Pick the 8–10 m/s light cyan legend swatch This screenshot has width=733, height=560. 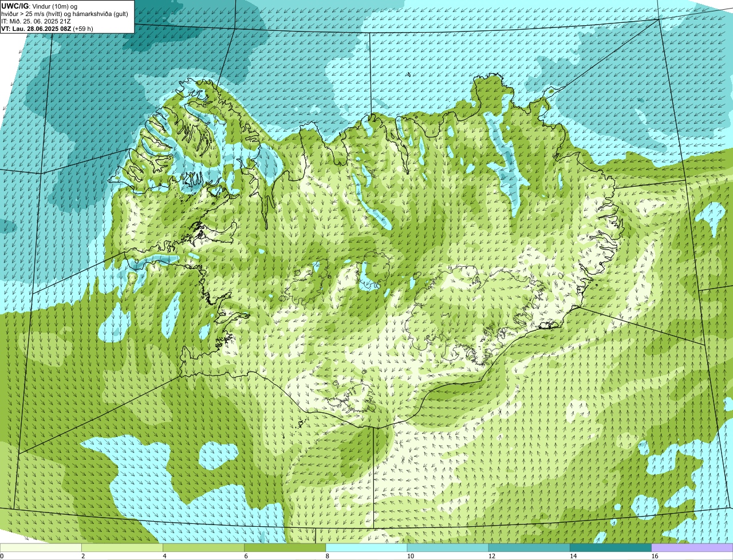pyautogui.click(x=366, y=548)
